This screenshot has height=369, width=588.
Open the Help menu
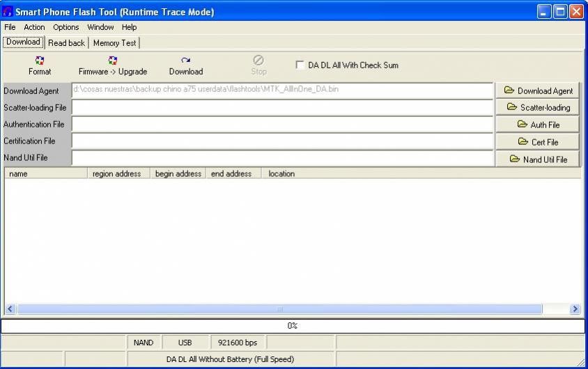tap(129, 27)
